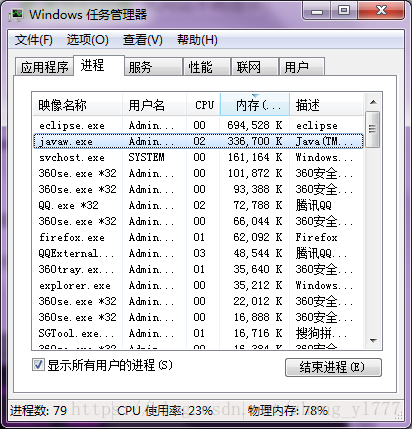Select 360se.exe row using 22,012 K
Image resolution: width=412 pixels, height=429 pixels.
[198, 301]
